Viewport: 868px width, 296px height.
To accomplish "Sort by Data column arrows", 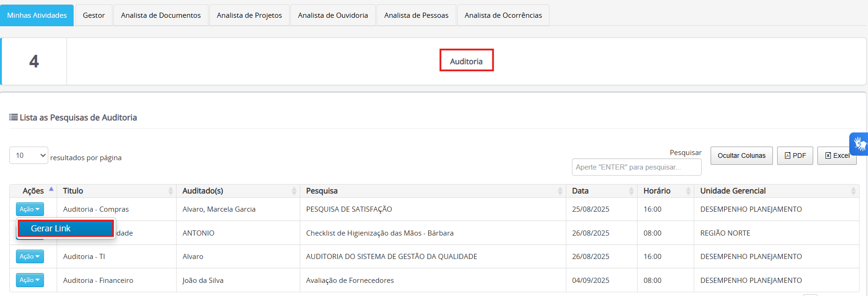I will click(631, 191).
